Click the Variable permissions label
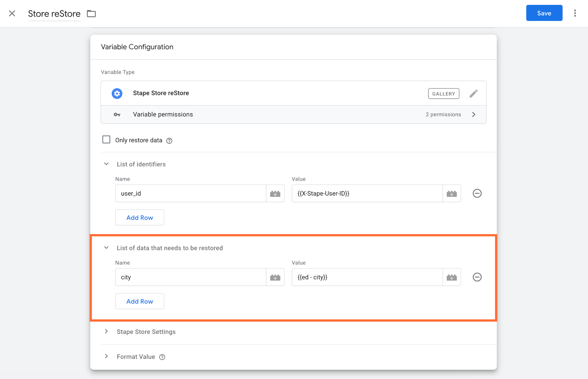Screen dimensions: 588x379 [163, 114]
